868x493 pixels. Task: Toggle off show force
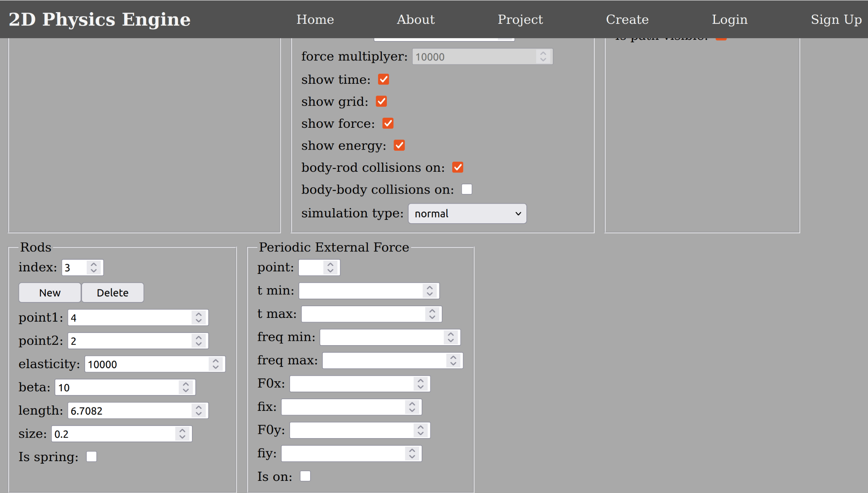(x=388, y=123)
